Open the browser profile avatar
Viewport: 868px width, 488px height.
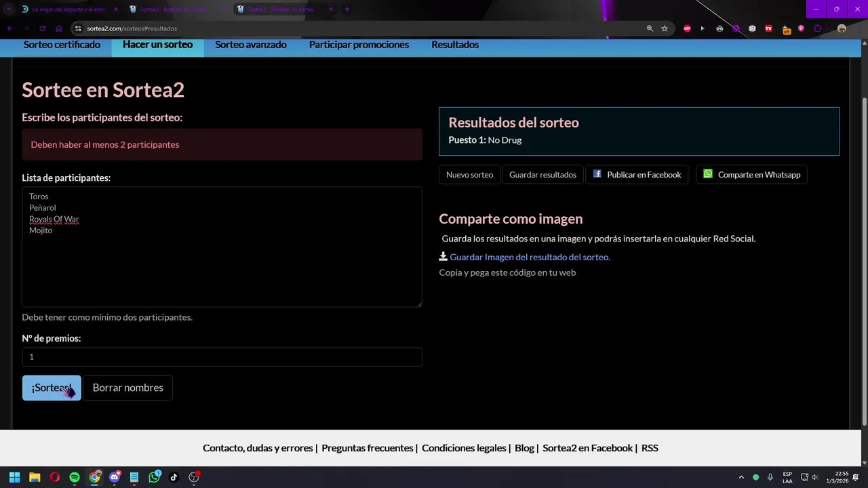tap(842, 28)
